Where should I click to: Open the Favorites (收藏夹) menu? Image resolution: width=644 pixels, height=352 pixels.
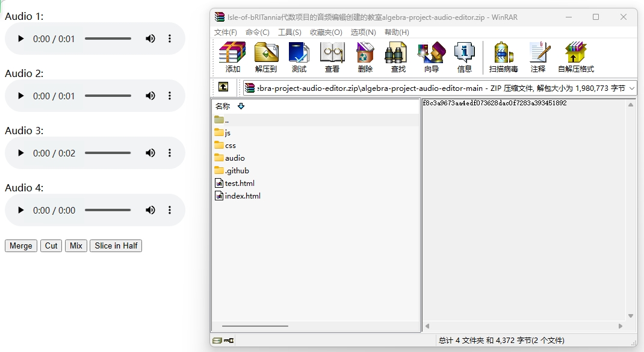(326, 32)
